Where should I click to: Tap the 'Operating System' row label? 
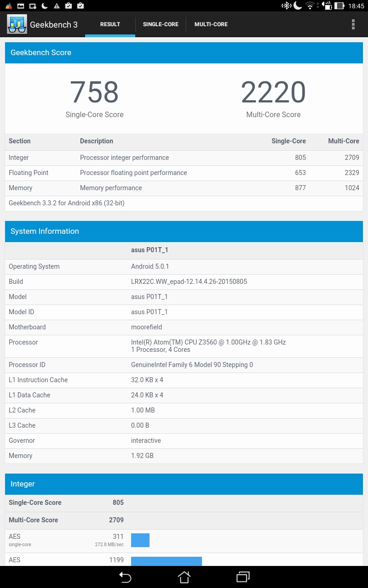click(x=34, y=266)
